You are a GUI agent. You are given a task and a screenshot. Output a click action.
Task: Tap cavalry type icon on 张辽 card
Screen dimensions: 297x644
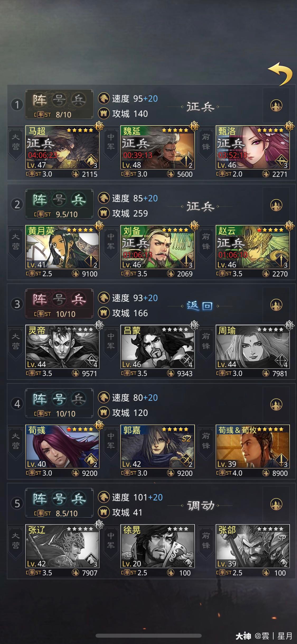tap(91, 559)
